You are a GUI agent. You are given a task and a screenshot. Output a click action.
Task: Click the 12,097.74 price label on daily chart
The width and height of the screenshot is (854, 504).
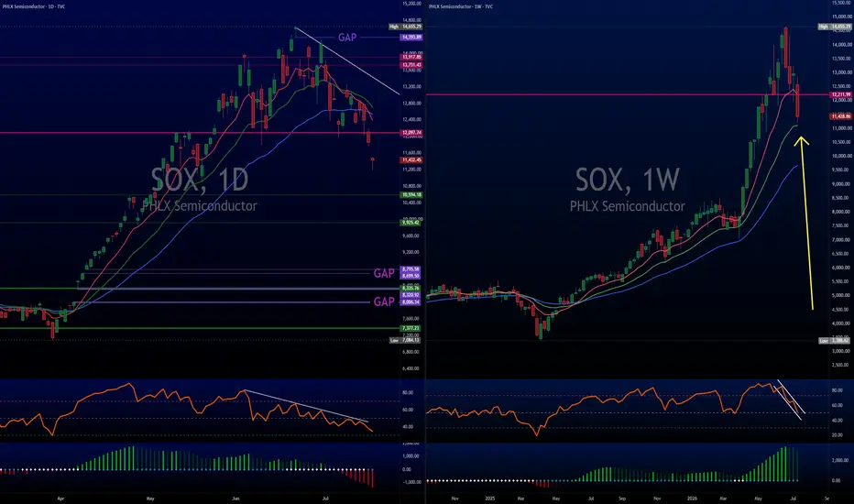(411, 132)
